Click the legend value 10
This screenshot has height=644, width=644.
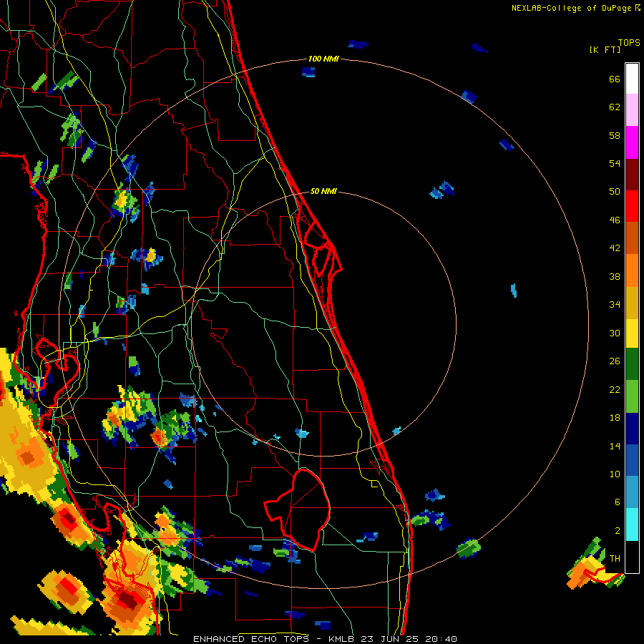[x=615, y=474]
